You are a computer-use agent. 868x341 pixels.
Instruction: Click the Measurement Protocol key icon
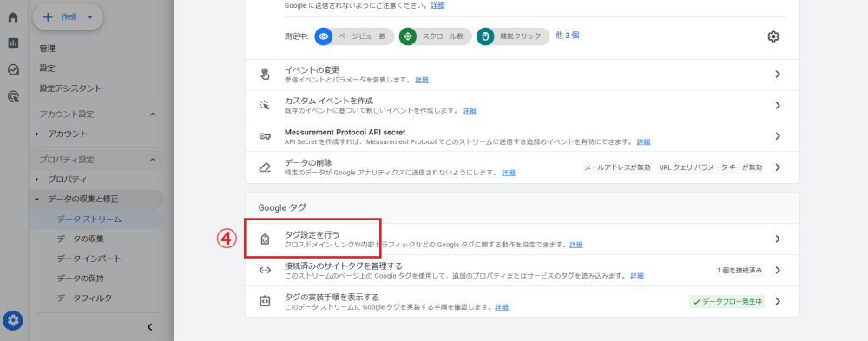(x=265, y=136)
